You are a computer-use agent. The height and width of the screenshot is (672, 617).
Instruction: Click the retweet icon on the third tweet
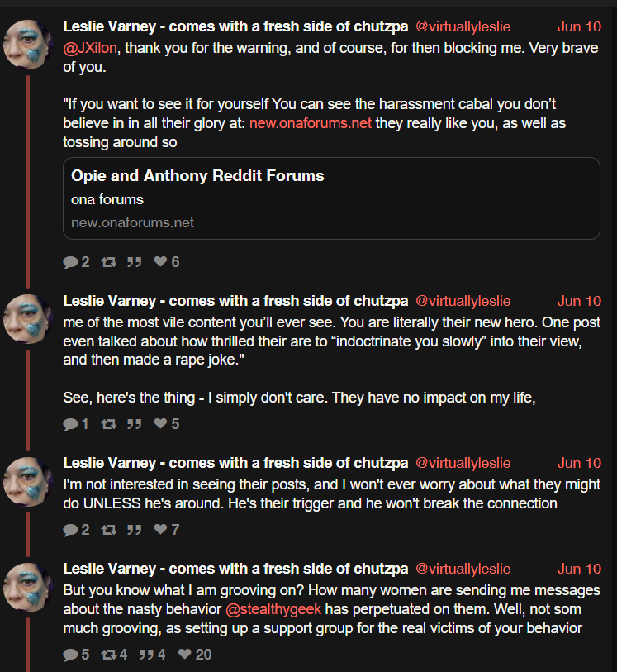tap(108, 530)
